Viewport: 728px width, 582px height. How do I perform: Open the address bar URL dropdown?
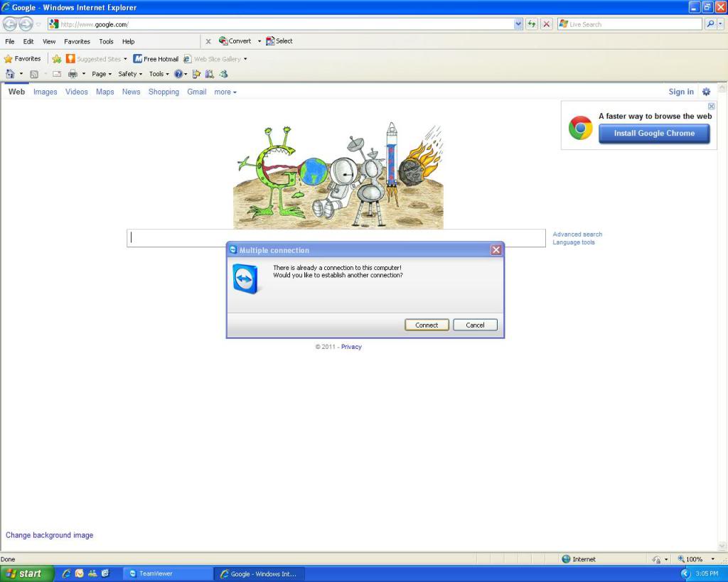(x=518, y=23)
